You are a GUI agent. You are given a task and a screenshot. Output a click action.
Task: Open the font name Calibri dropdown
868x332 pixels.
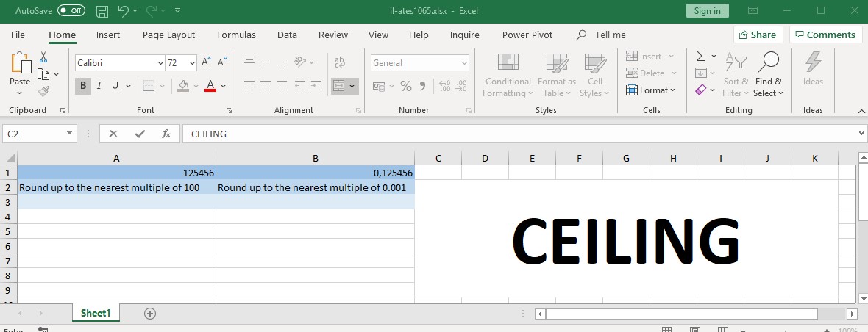coord(160,63)
